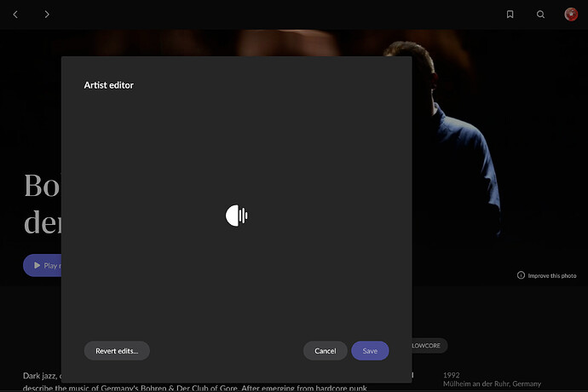Open the profile avatar menu
Viewport: 588px width, 392px height.
click(x=571, y=14)
